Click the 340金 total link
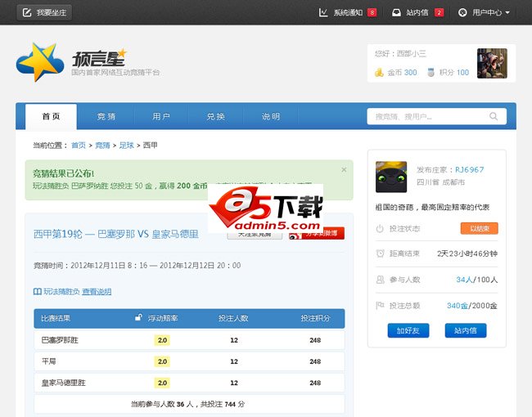The height and width of the screenshot is (417, 532). click(x=458, y=306)
